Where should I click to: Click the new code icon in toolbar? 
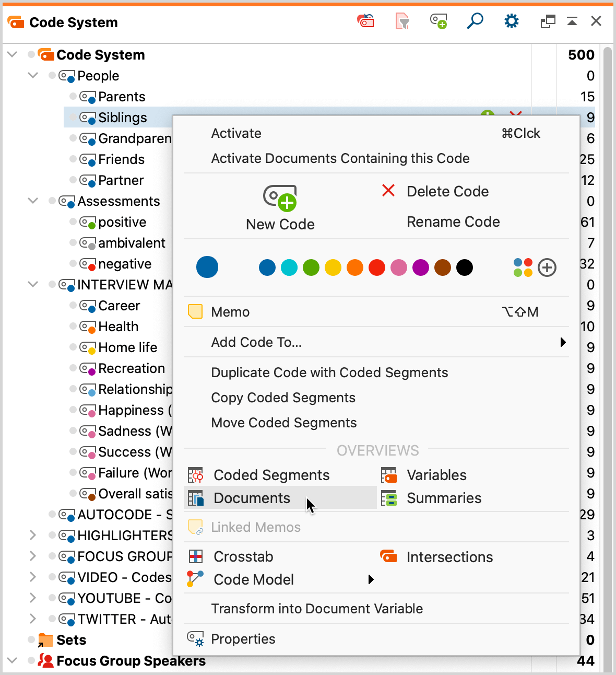pyautogui.click(x=439, y=21)
